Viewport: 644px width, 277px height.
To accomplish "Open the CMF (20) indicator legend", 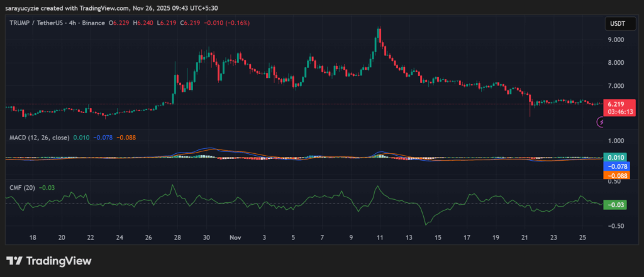I will click(x=21, y=186).
